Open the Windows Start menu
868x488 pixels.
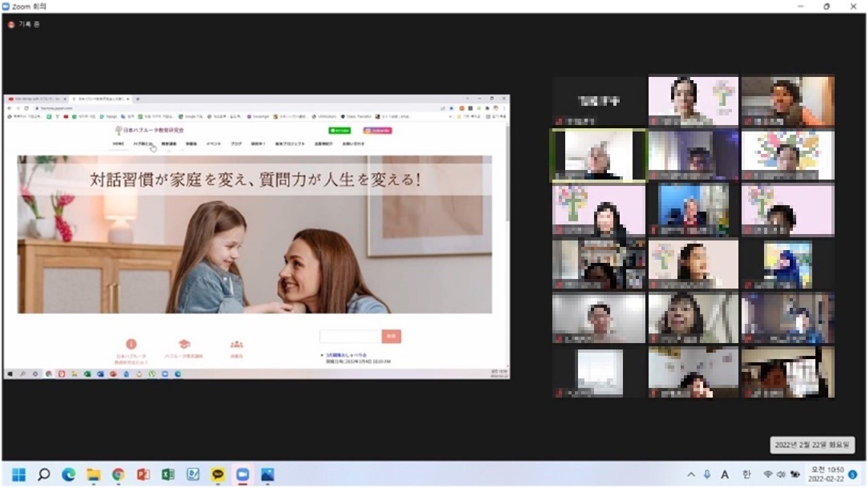[19, 475]
